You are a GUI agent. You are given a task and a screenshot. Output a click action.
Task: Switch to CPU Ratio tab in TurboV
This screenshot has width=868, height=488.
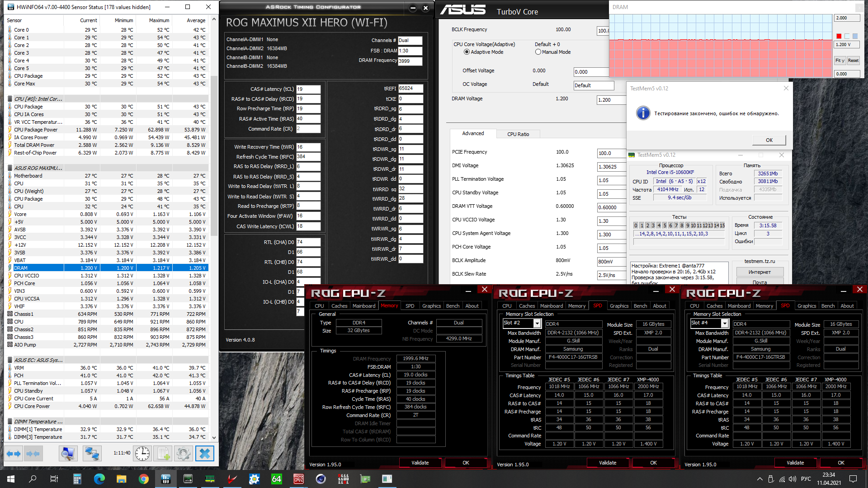518,134
